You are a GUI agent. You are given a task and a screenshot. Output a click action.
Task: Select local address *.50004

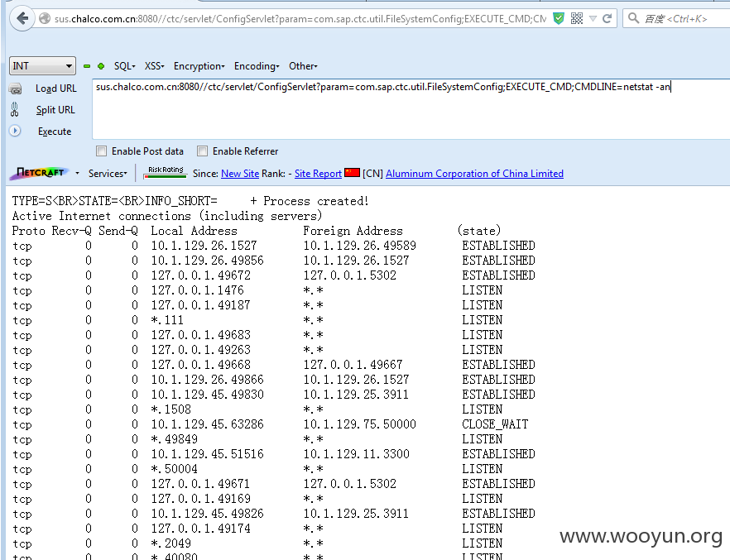point(174,469)
